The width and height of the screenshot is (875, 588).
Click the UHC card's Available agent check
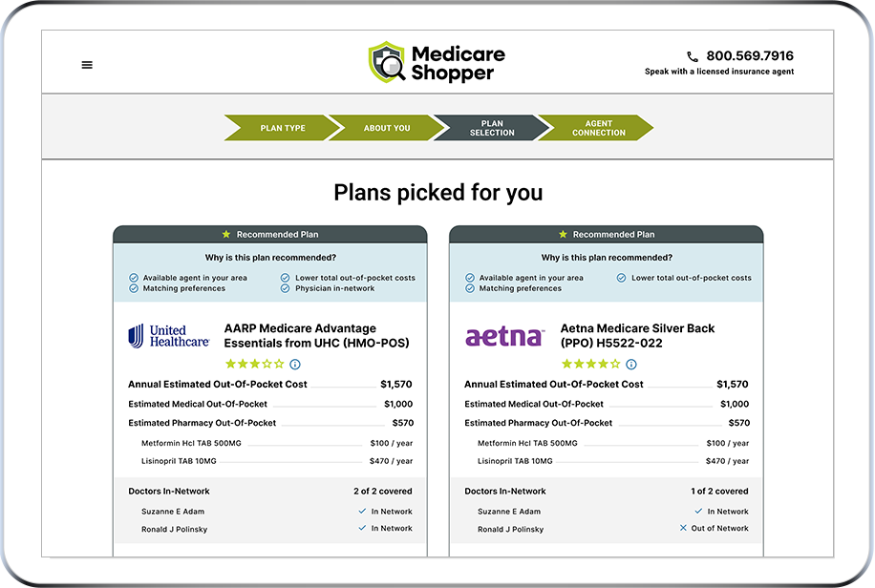pos(134,278)
